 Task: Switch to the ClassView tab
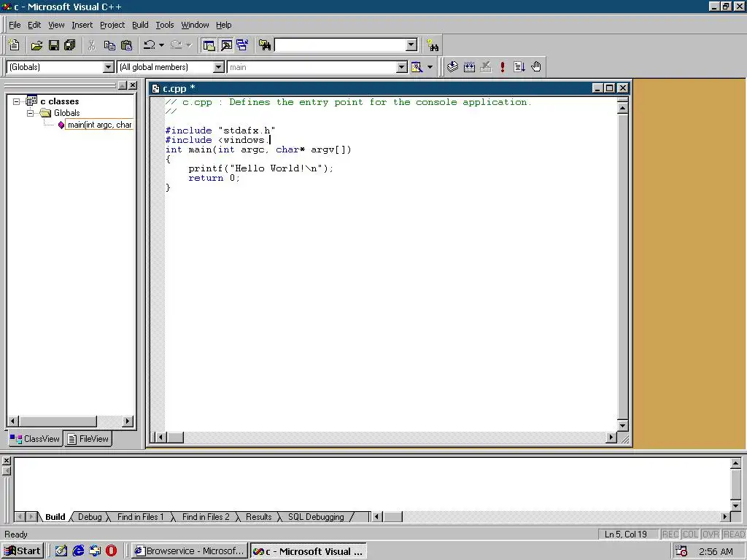(35, 438)
